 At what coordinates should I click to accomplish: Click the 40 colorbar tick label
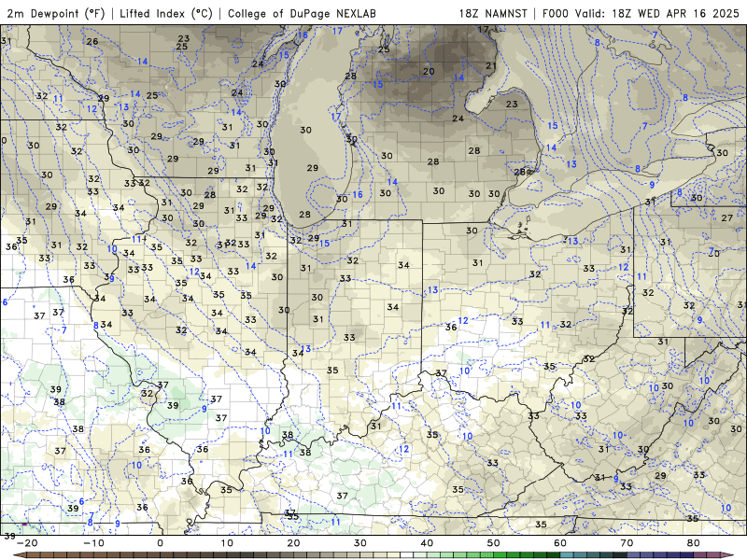[x=427, y=543]
